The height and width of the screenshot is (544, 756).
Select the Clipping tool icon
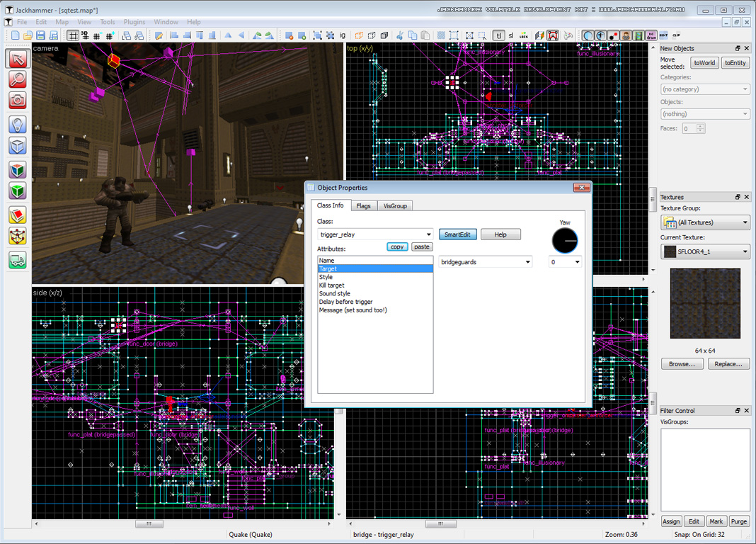(18, 215)
